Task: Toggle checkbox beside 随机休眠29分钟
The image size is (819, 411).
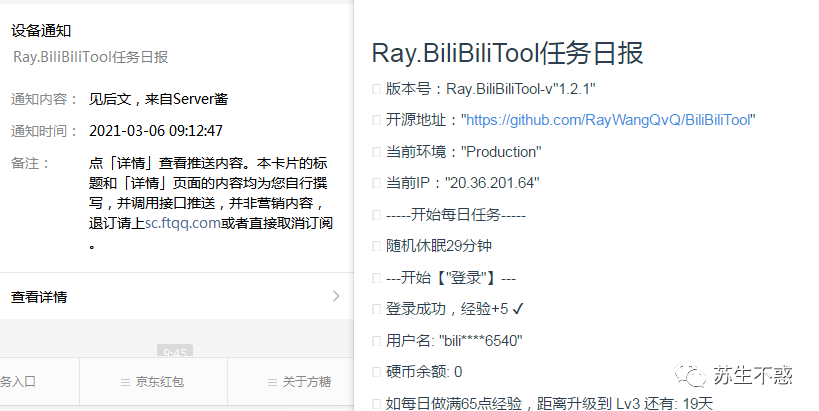Action: tap(376, 246)
